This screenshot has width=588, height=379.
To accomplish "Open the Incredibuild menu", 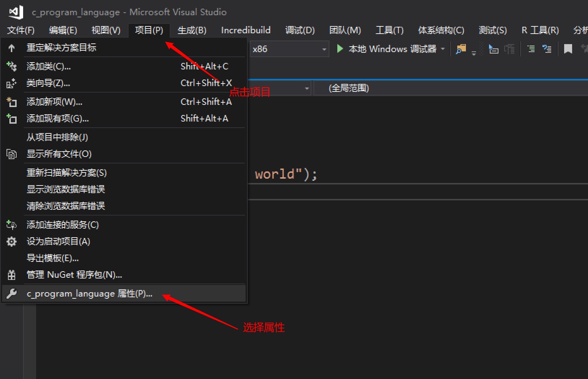I will [x=246, y=30].
